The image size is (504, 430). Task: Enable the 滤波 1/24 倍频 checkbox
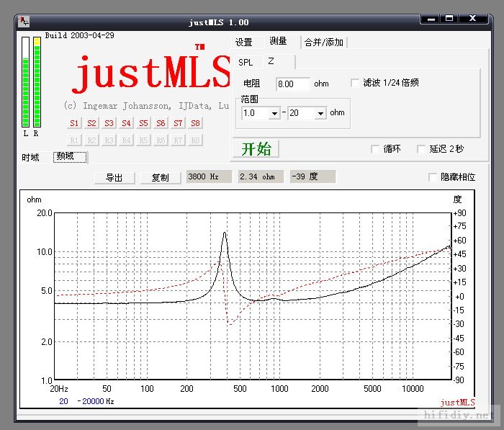pyautogui.click(x=355, y=84)
